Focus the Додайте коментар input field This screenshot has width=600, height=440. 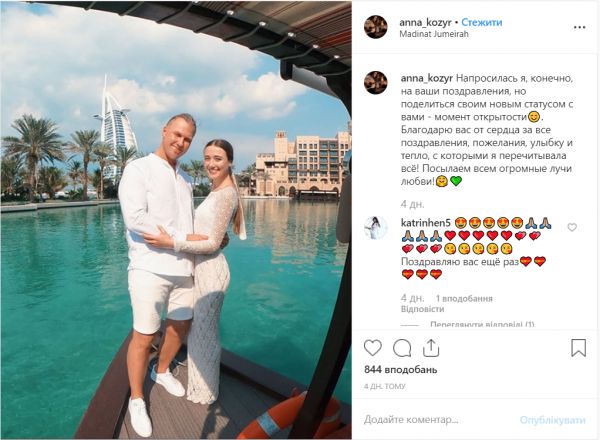(x=436, y=420)
